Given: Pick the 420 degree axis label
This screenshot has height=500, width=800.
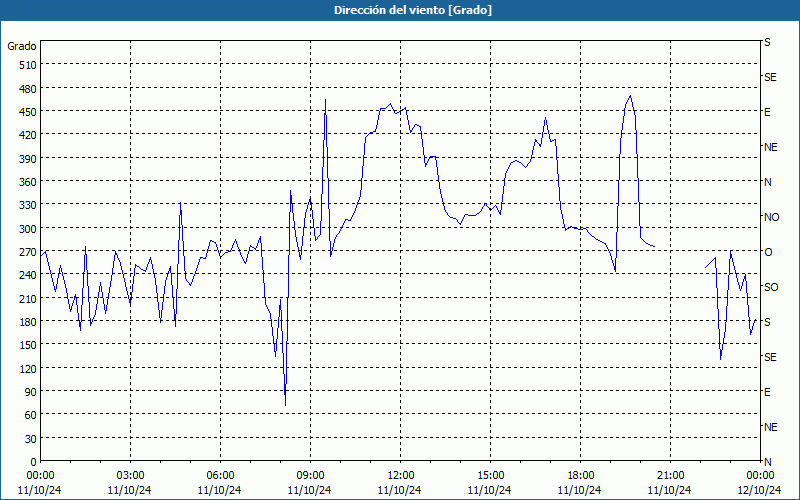Looking at the screenshot, I should click(28, 135).
